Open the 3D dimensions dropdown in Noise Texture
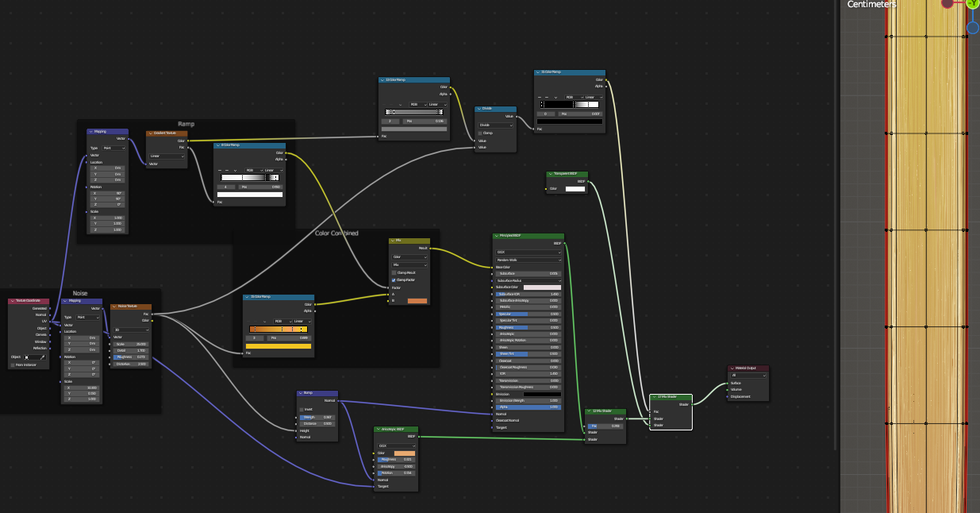The image size is (980, 513). [131, 329]
